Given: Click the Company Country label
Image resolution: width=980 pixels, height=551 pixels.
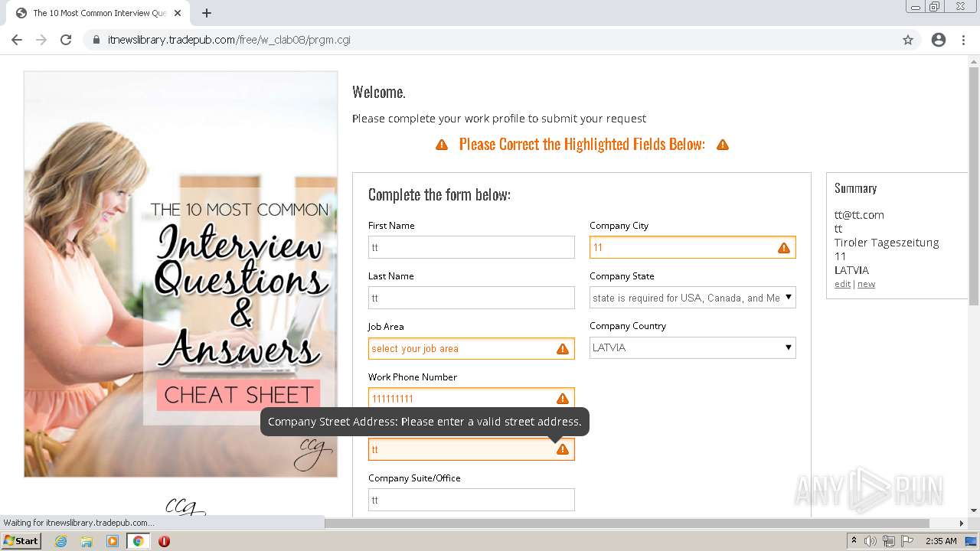Looking at the screenshot, I should coord(628,326).
